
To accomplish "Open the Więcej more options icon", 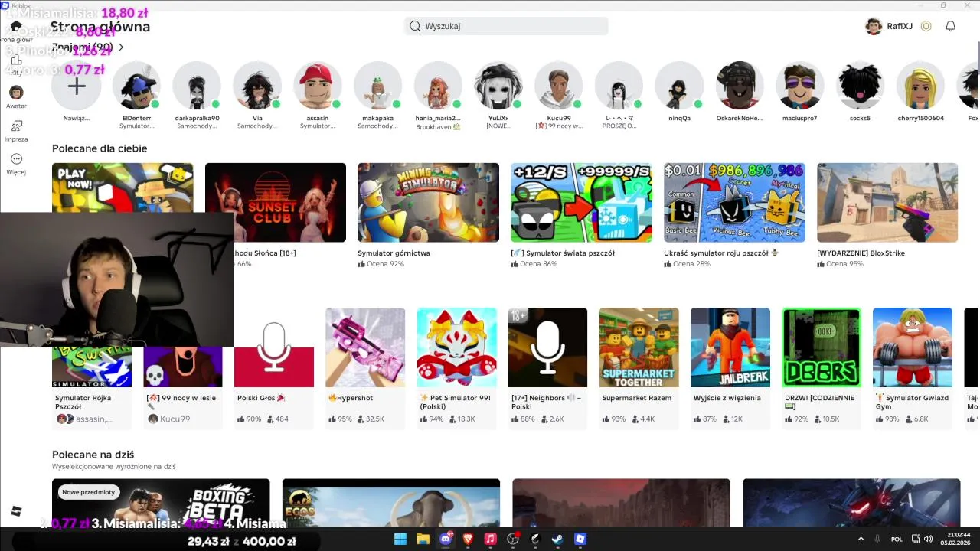I will 16,159.
